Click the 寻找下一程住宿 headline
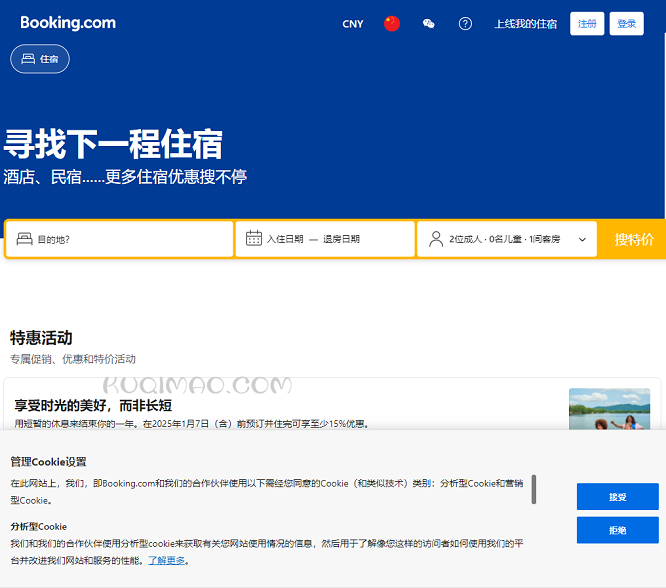 point(113,144)
